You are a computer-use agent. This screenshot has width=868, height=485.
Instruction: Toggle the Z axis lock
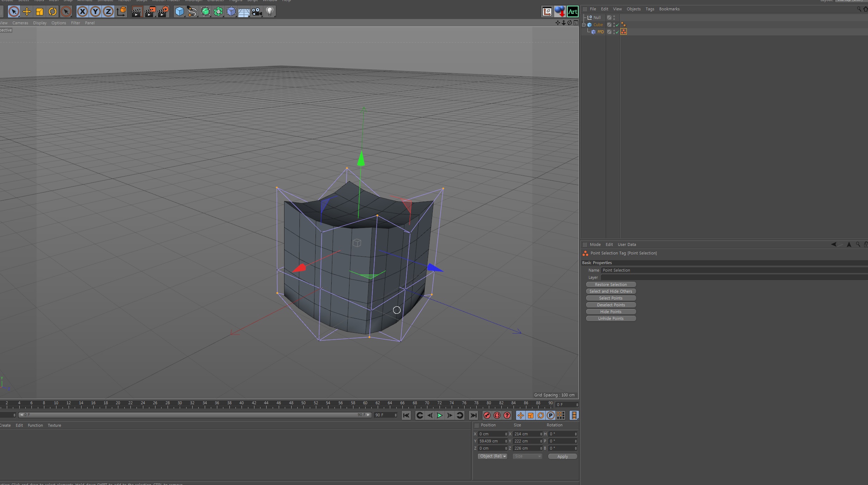click(108, 12)
